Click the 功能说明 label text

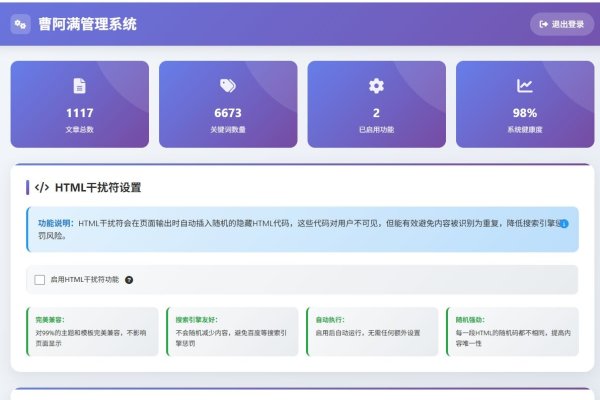pos(56,223)
